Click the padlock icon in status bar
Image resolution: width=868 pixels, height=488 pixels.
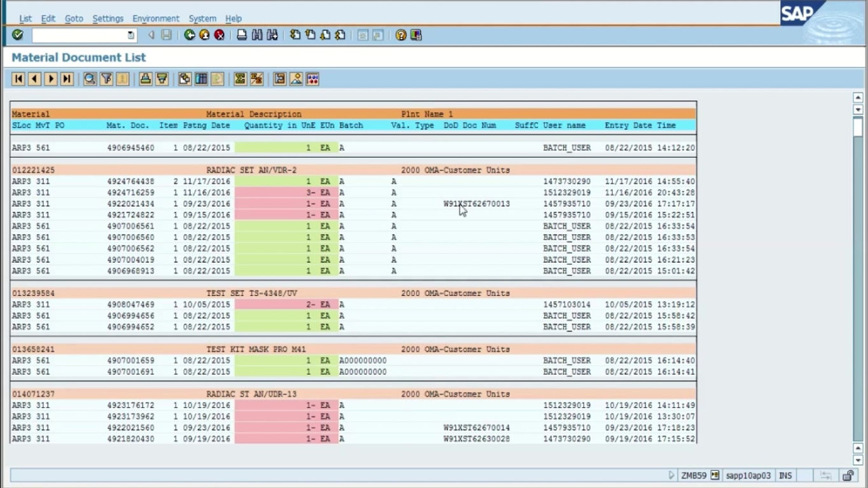coord(848,475)
